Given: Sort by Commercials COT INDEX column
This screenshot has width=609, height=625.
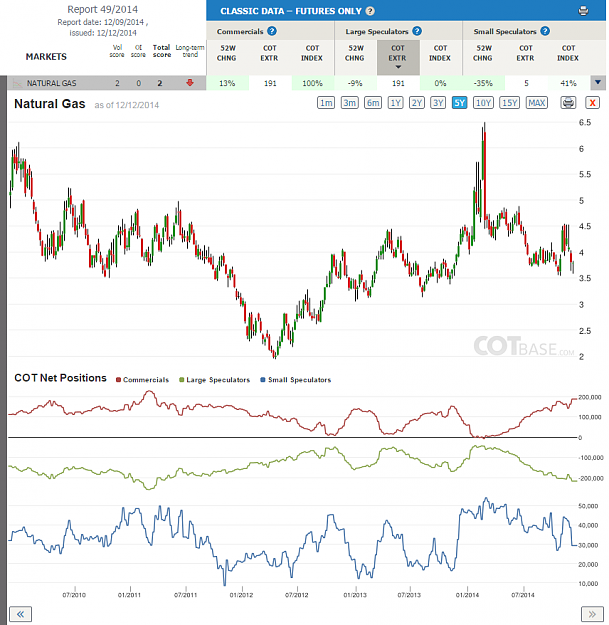Looking at the screenshot, I should point(312,53).
